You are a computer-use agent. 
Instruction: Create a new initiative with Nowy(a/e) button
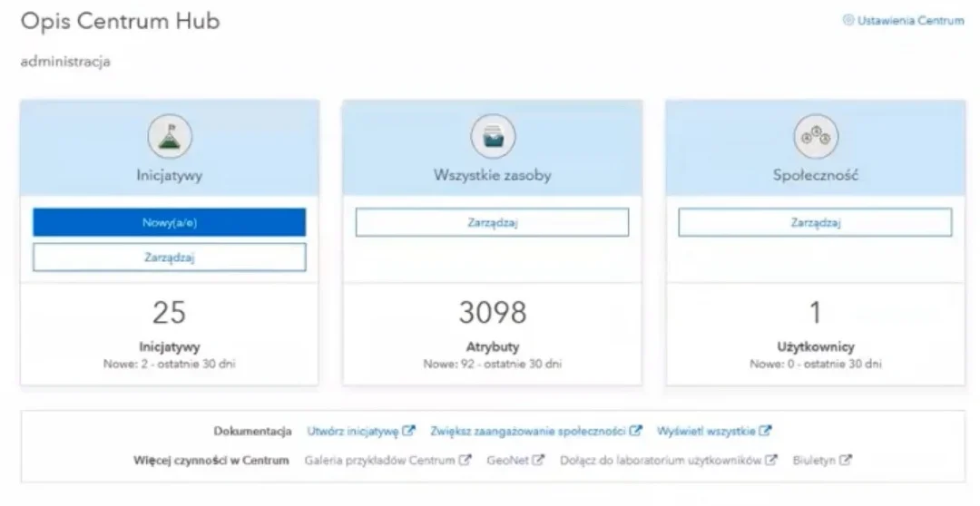coord(170,222)
